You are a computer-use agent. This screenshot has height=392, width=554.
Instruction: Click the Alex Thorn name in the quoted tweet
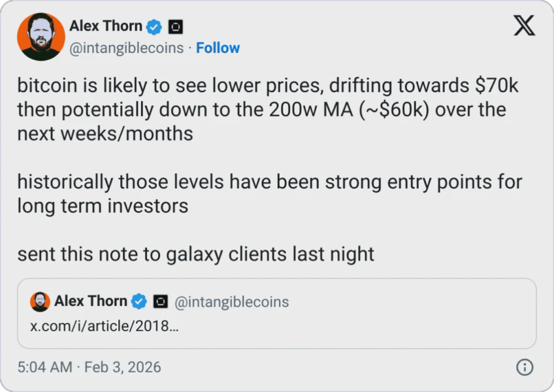[x=90, y=301]
